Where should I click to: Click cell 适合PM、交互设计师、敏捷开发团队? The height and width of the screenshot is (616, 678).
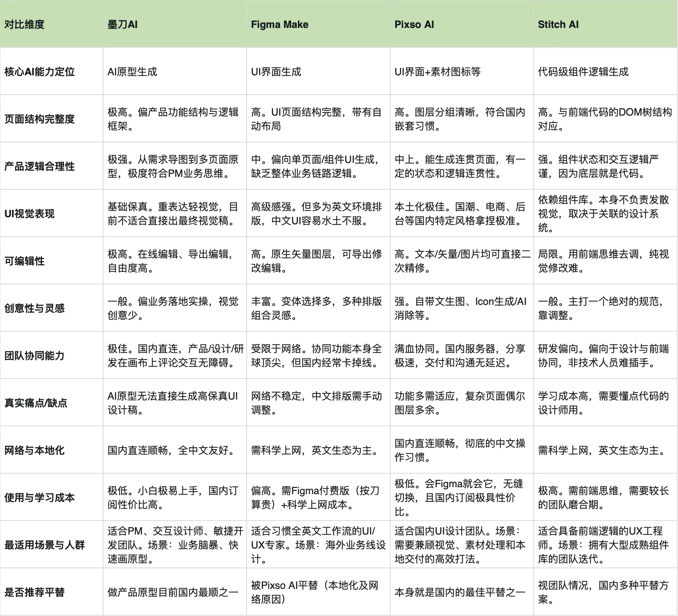coord(175,545)
